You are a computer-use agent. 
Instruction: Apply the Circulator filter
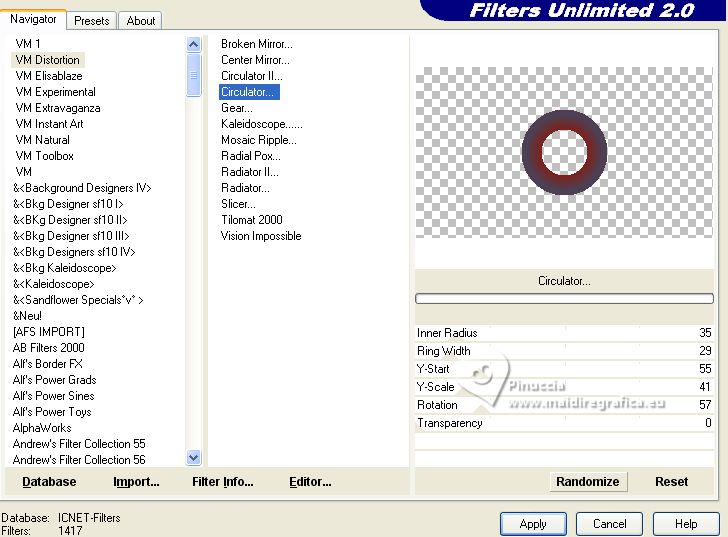(x=533, y=524)
